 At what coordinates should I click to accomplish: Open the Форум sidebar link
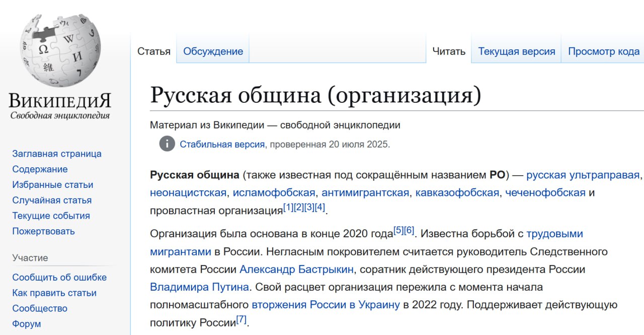pyautogui.click(x=27, y=324)
